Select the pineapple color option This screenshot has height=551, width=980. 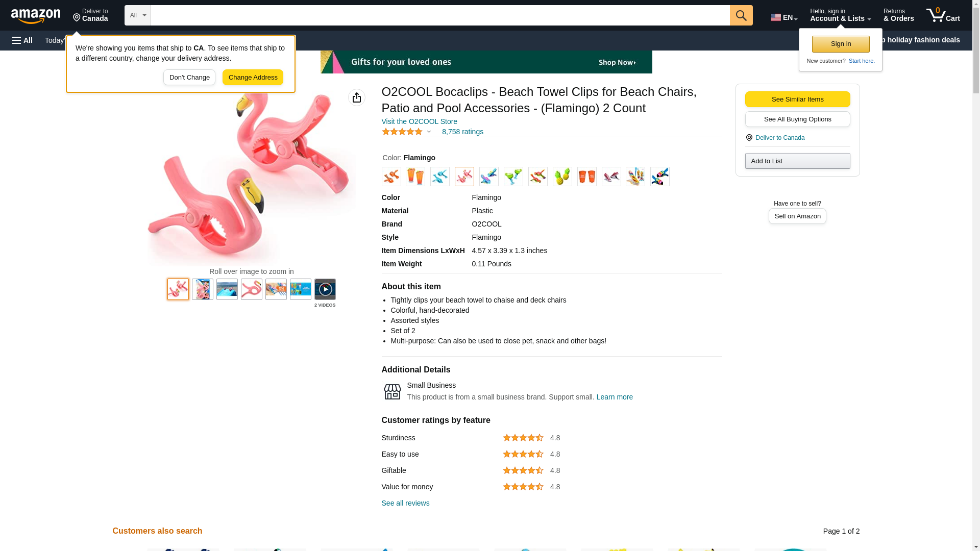(x=562, y=177)
